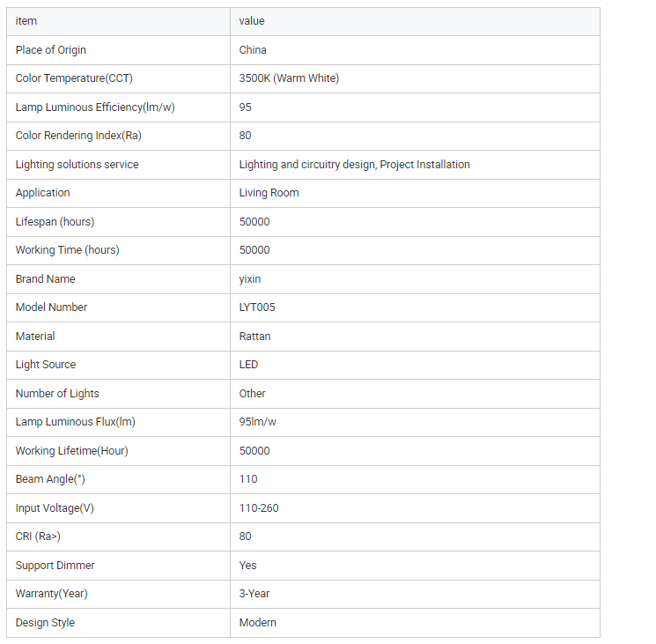Select the 'Light Source' label cell
Screen dimensions: 656x644
46,365
